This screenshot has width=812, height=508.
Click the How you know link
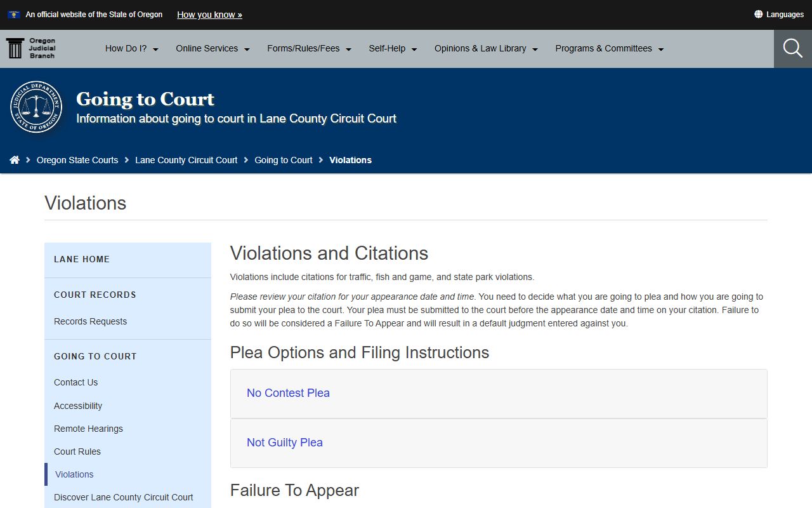coord(209,15)
